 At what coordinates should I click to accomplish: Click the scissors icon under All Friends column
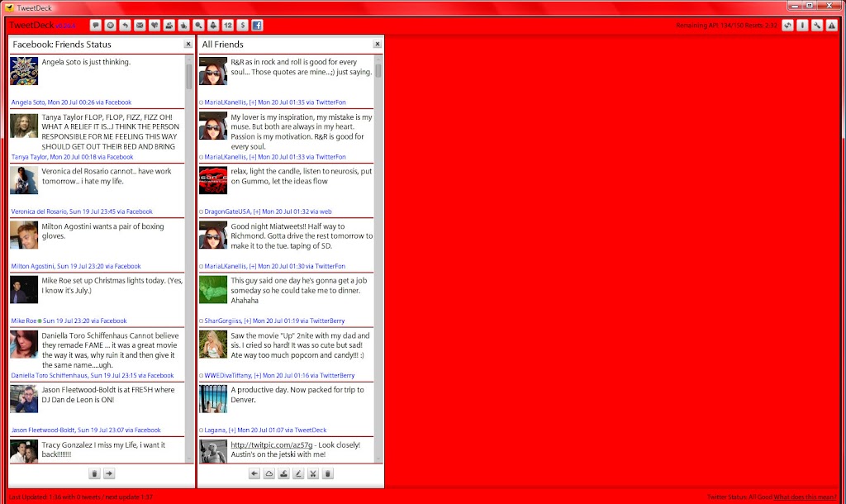313,473
